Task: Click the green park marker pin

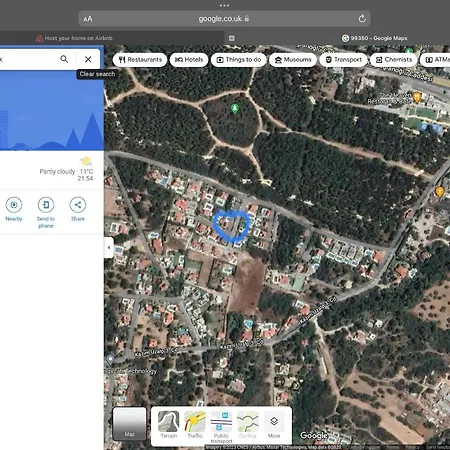Action: tap(235, 108)
